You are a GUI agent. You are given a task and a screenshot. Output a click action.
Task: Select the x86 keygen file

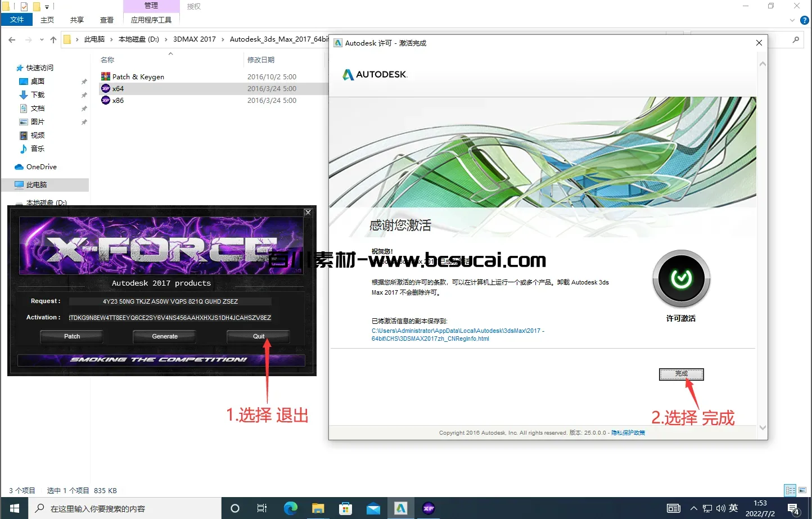tap(118, 100)
